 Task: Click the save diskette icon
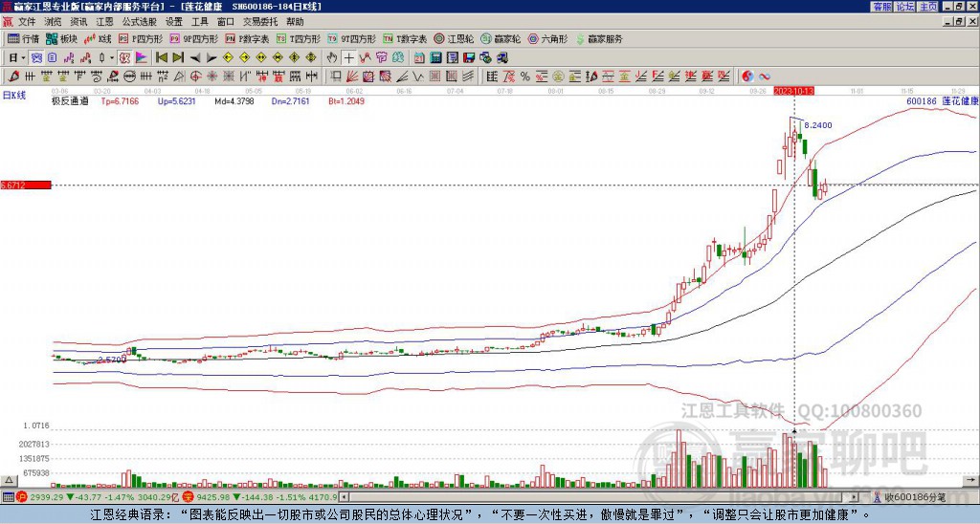coord(469,58)
